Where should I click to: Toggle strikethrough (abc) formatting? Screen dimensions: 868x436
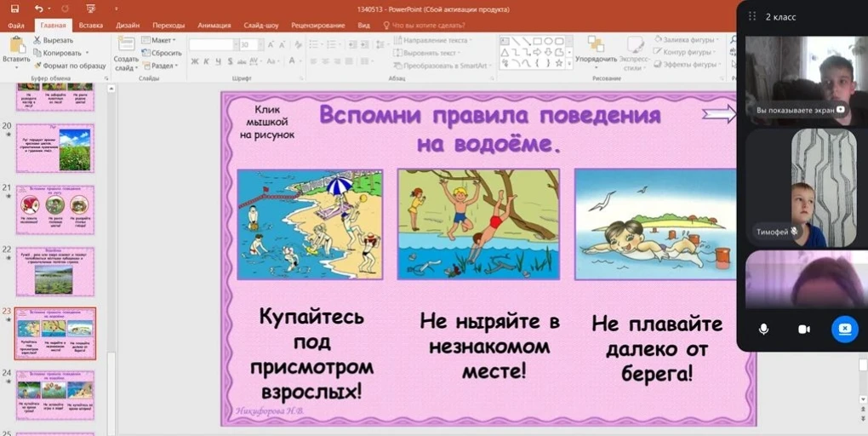coord(242,61)
